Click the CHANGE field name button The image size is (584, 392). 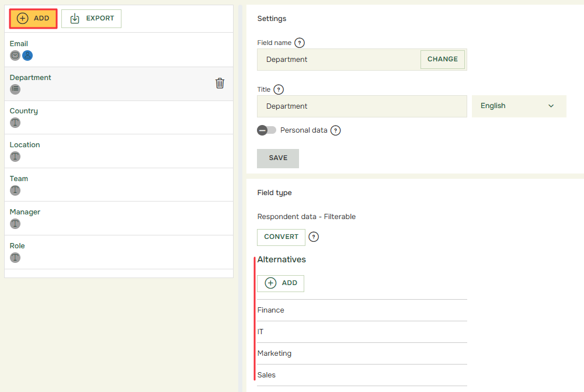click(443, 59)
